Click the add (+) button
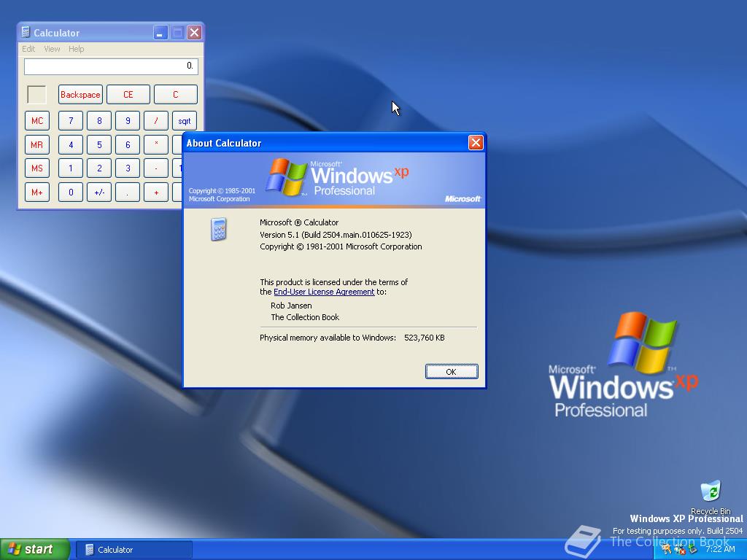This screenshot has height=560, width=747. click(x=156, y=192)
